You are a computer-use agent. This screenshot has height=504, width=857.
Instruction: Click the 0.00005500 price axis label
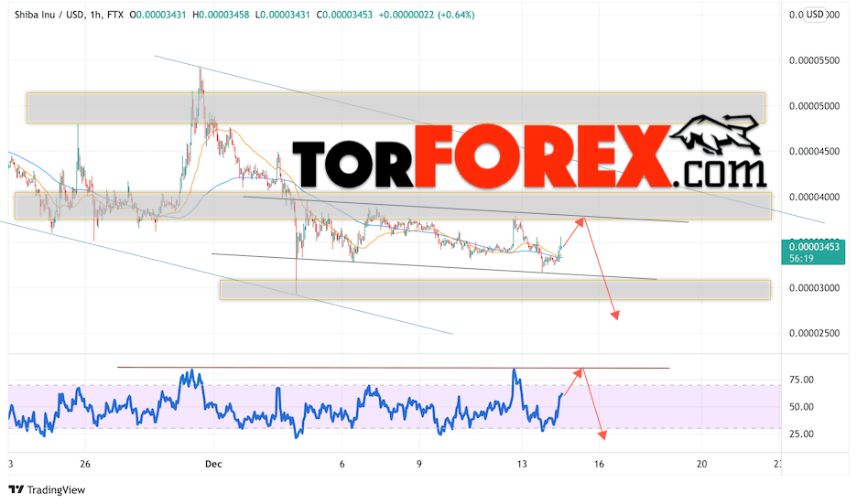click(x=814, y=60)
